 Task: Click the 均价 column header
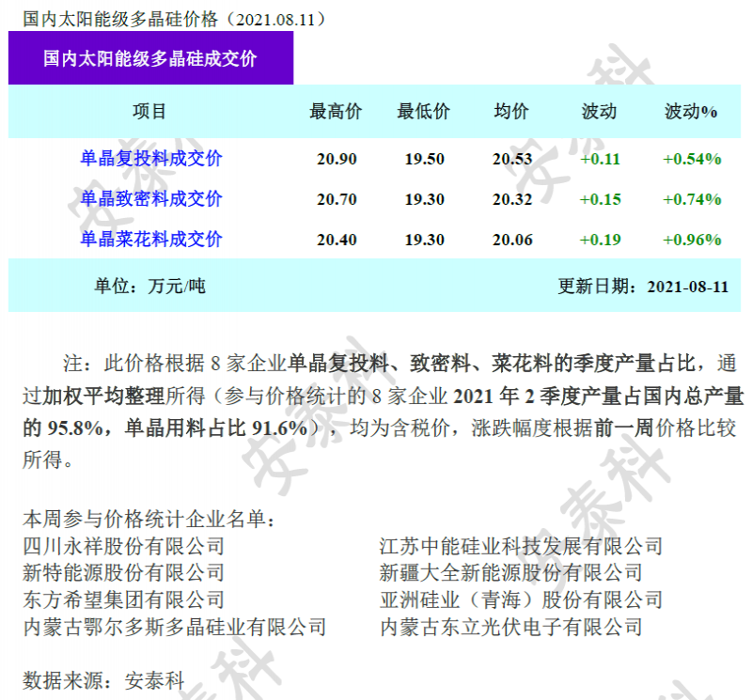[x=511, y=112]
